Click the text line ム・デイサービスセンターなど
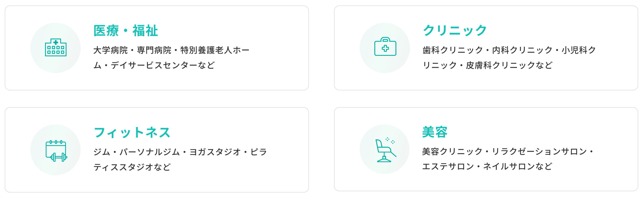This screenshot has height=197, width=644. click(154, 65)
